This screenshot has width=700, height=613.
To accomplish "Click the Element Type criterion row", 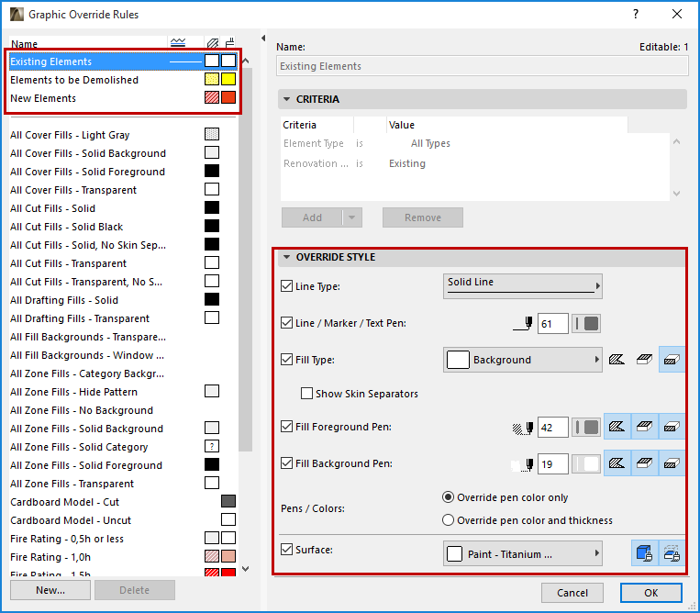I will point(475,143).
